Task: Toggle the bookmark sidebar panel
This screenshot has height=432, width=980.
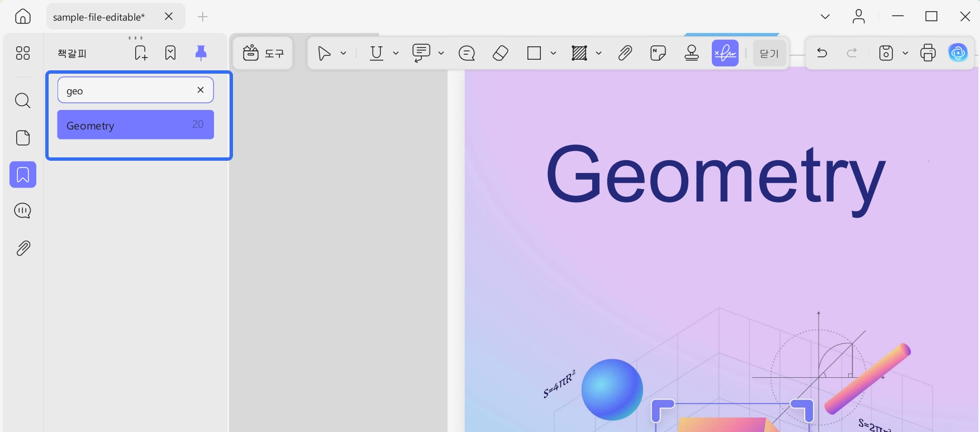Action: tap(23, 175)
